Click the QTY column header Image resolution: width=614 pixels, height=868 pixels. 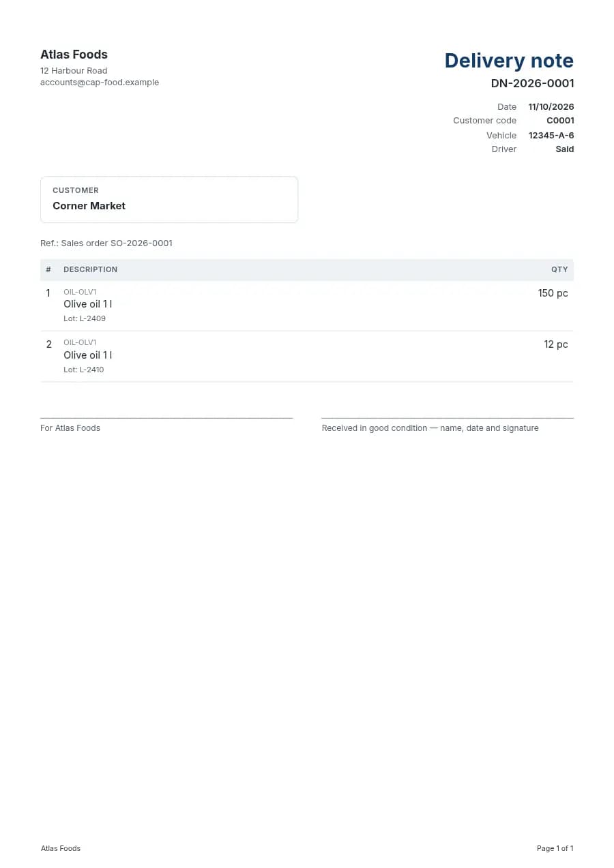click(559, 270)
